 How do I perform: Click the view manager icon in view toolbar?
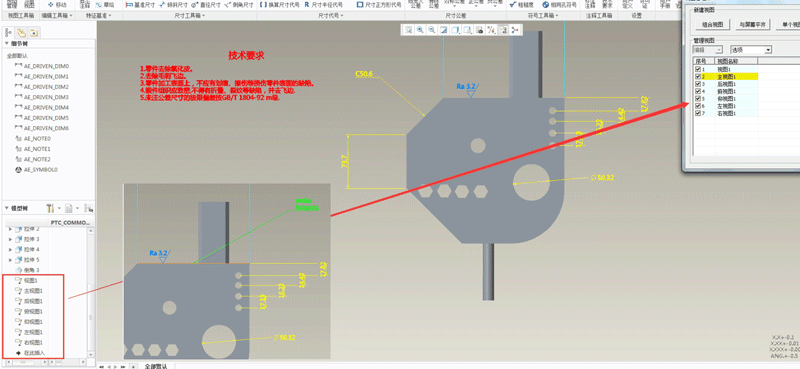point(479,30)
